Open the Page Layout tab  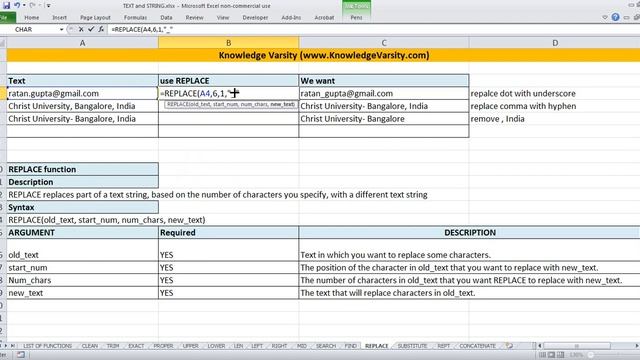[x=95, y=18]
